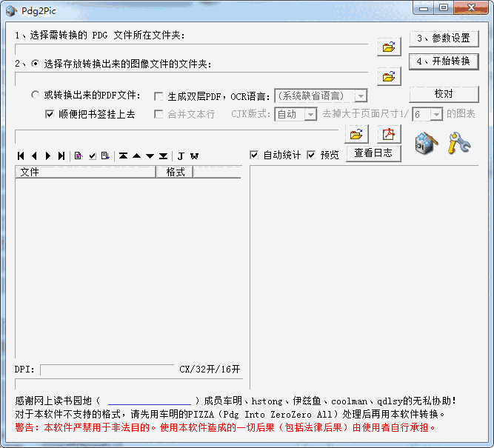The height and width of the screenshot is (448, 494).
Task: Click the checkmark toolbar icon
Action: pyautogui.click(x=93, y=156)
